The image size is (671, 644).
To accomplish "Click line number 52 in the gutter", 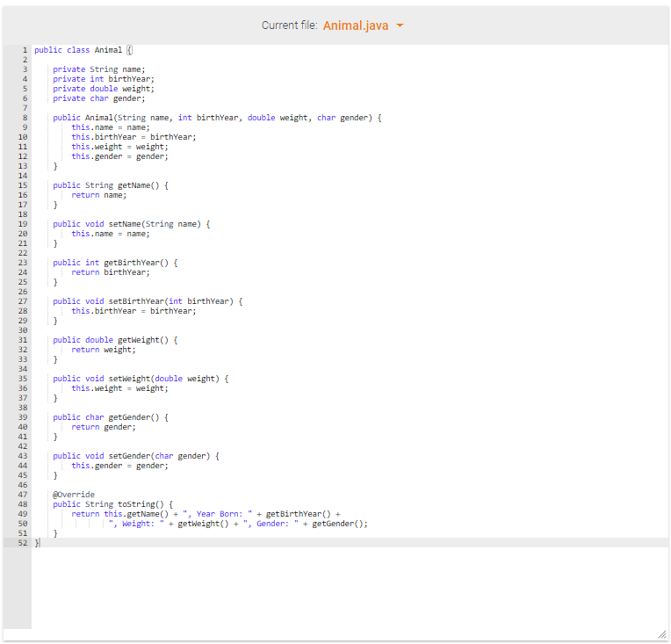I will (23, 543).
